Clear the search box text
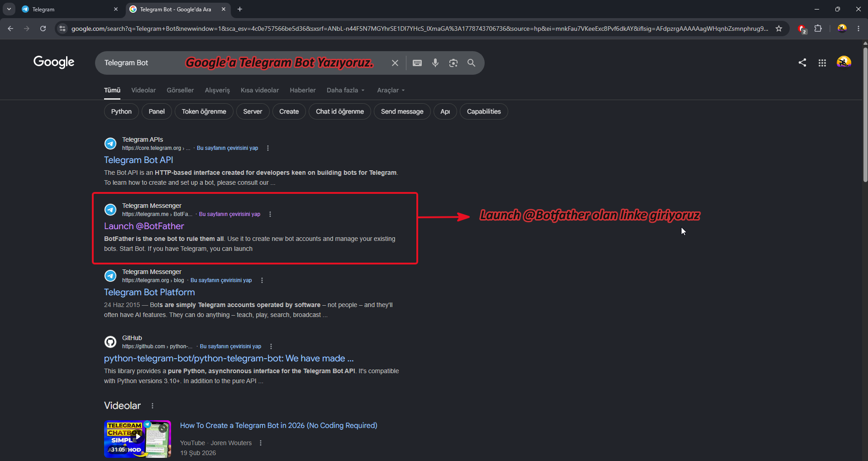Viewport: 868px width, 461px height. coord(395,63)
